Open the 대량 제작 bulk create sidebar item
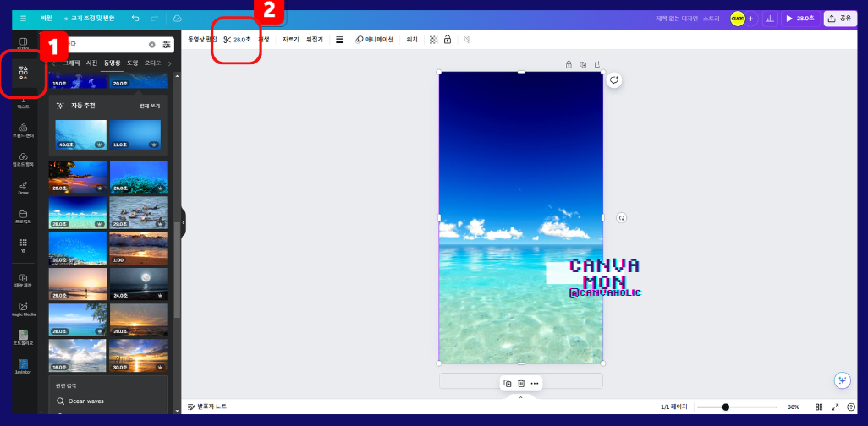Image resolution: width=868 pixels, height=426 pixels. 23,281
